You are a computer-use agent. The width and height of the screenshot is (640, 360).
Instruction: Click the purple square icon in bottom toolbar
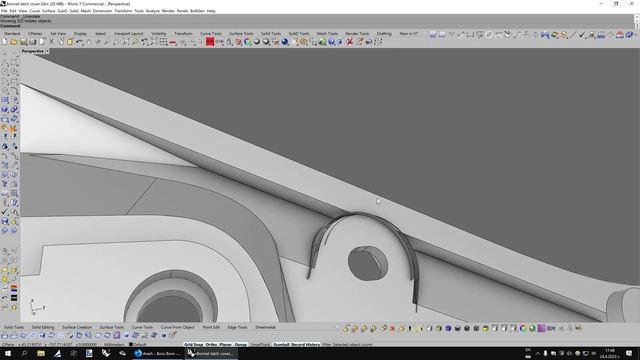[542, 328]
